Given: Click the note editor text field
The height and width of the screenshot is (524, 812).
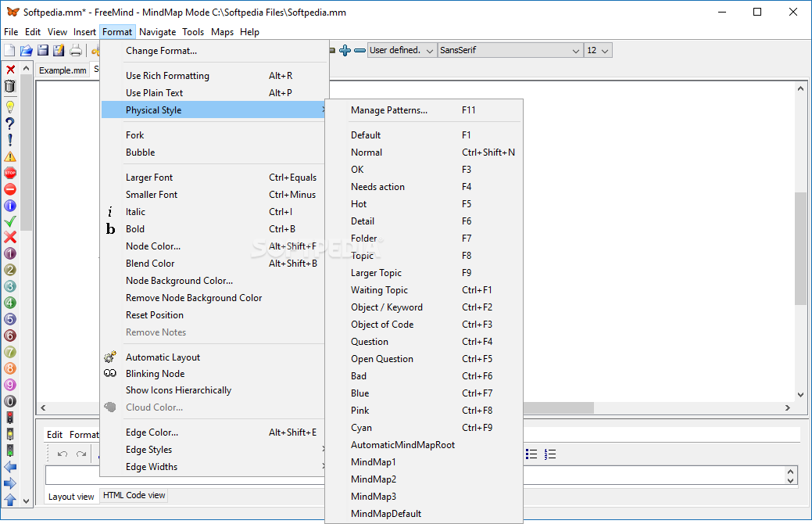Looking at the screenshot, I should click(414, 476).
